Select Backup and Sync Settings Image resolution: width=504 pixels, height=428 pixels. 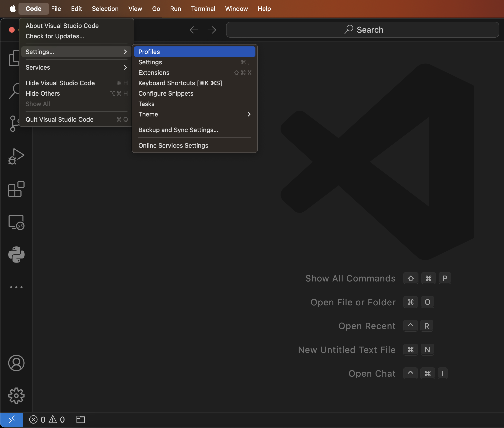(x=178, y=130)
